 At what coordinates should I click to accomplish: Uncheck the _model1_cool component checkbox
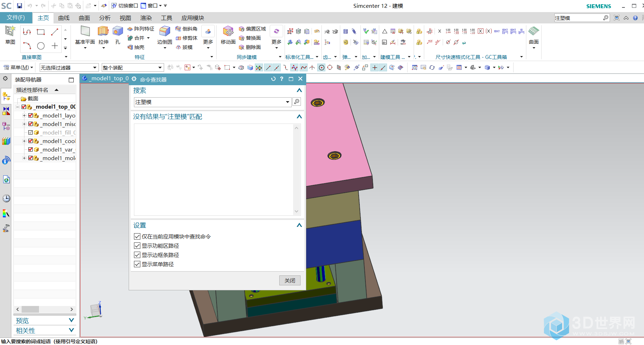point(30,141)
